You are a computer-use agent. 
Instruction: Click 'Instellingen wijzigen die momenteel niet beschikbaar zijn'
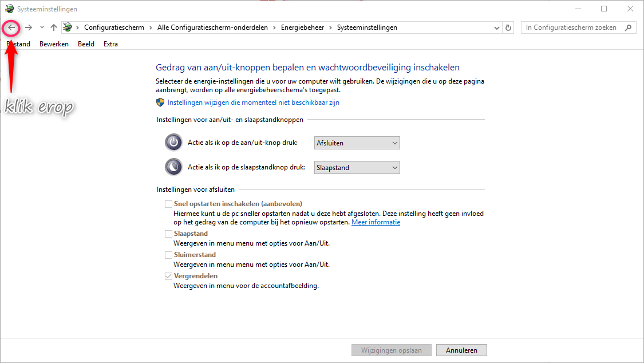[x=254, y=102]
